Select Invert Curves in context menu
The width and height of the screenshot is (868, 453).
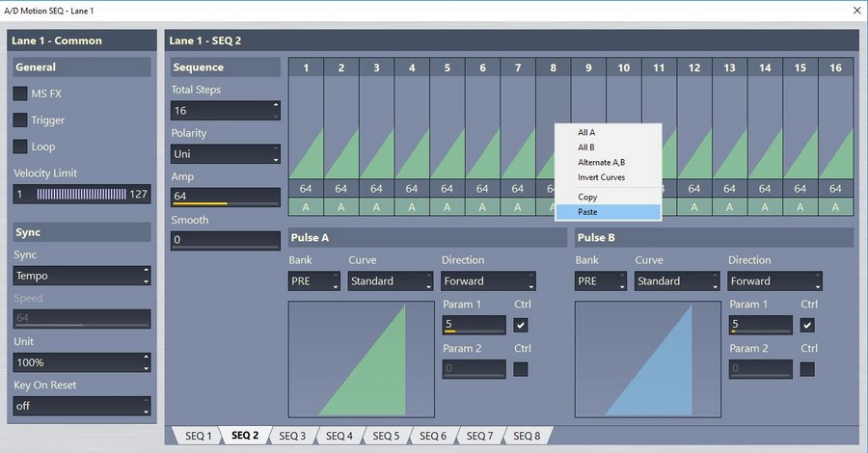[601, 177]
